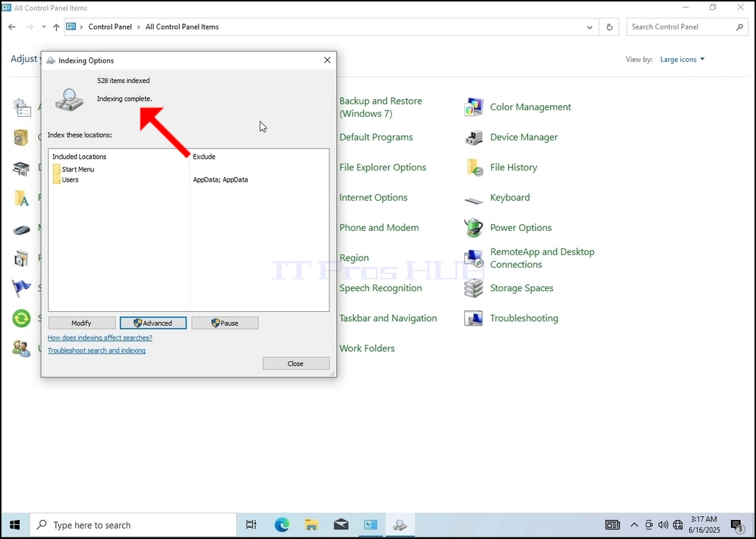Switch to Control Panel taskbar button
The width and height of the screenshot is (756, 539).
coord(371,525)
